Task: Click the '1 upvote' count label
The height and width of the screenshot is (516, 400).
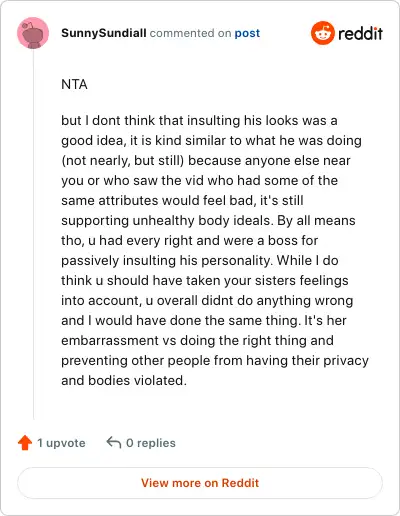Action: click(61, 443)
